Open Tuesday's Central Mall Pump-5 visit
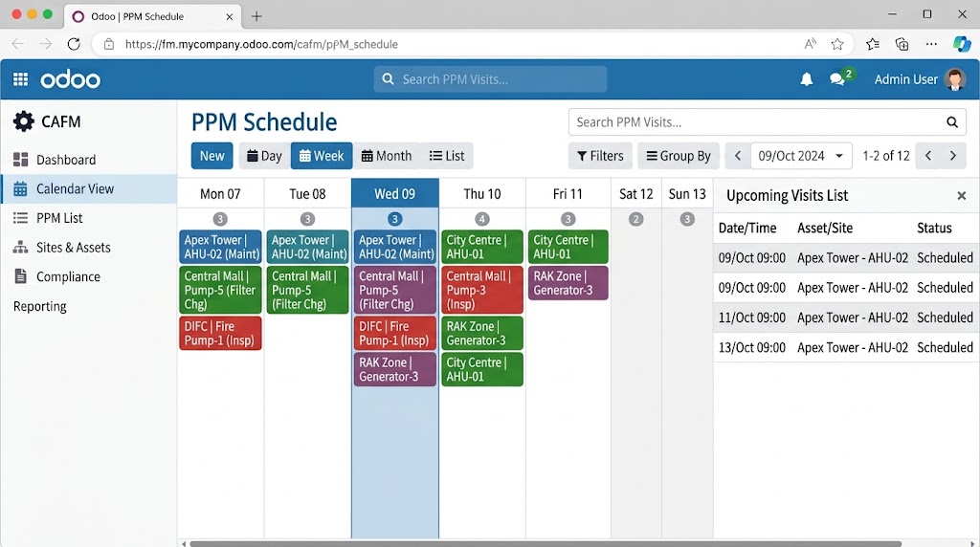This screenshot has height=547, width=980. (307, 290)
